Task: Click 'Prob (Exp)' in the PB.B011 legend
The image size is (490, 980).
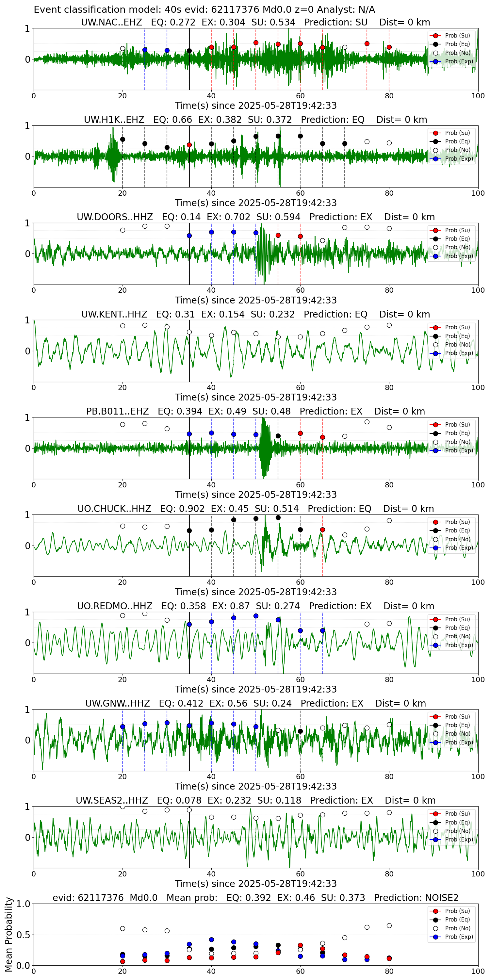Action: pos(459,450)
